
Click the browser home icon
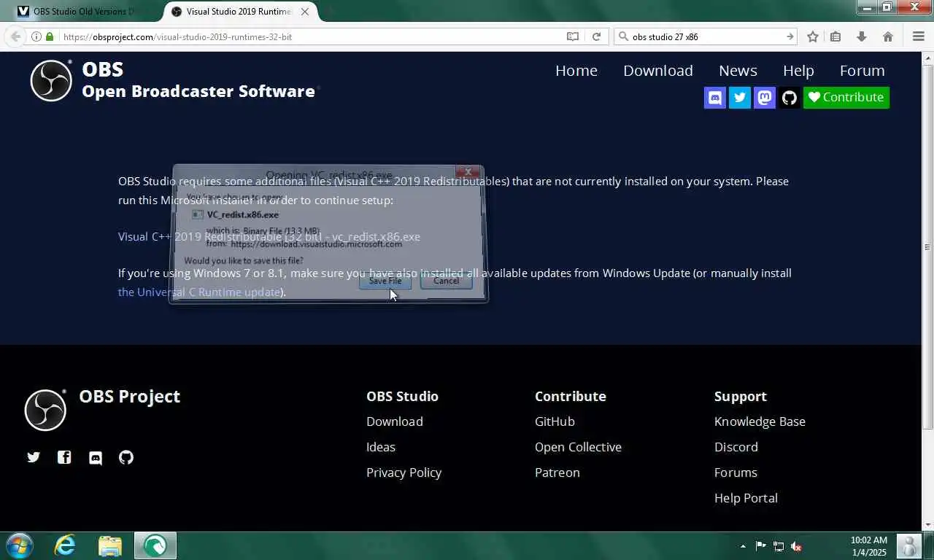click(x=888, y=36)
